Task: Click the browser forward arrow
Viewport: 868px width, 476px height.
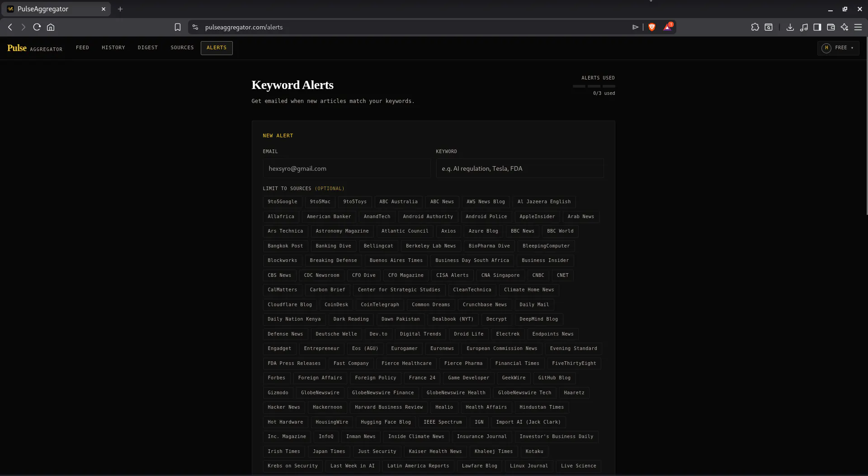Action: 24,27
